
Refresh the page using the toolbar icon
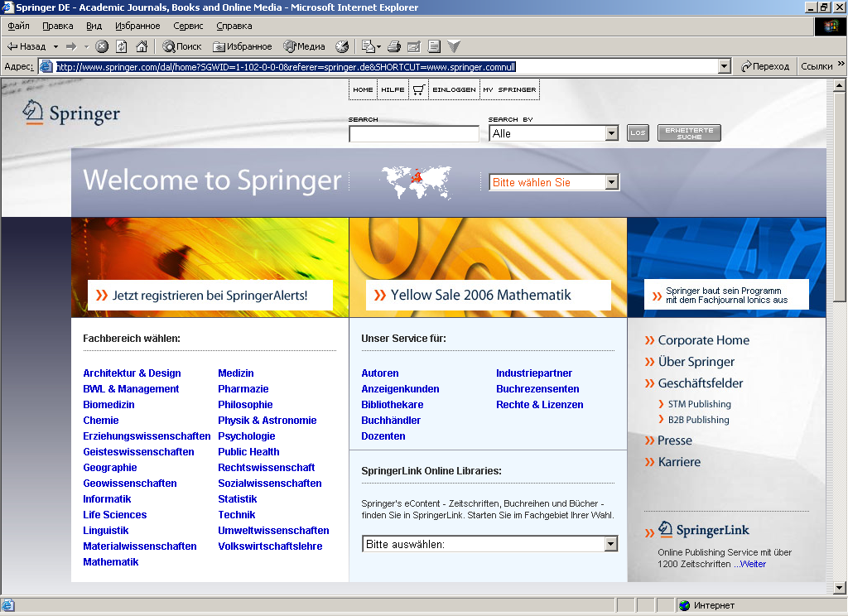tap(122, 46)
